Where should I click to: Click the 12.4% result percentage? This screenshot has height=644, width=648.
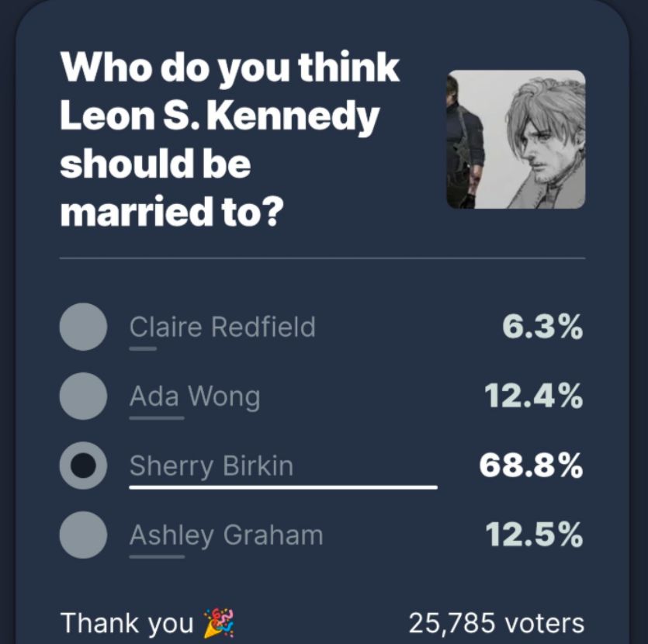(534, 396)
